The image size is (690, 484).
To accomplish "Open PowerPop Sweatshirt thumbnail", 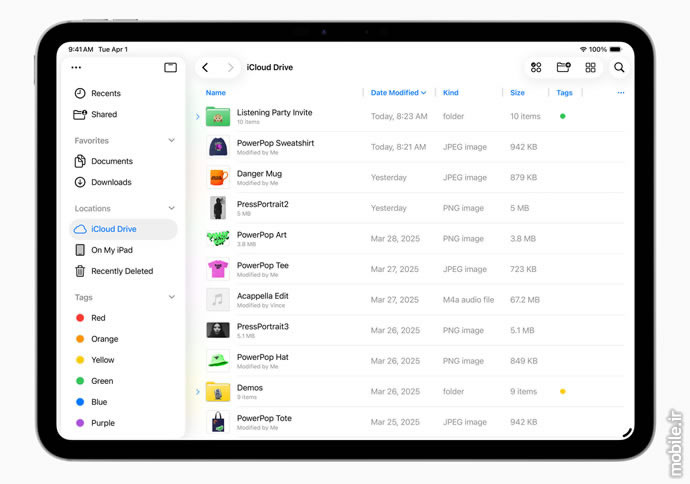I will [x=218, y=147].
